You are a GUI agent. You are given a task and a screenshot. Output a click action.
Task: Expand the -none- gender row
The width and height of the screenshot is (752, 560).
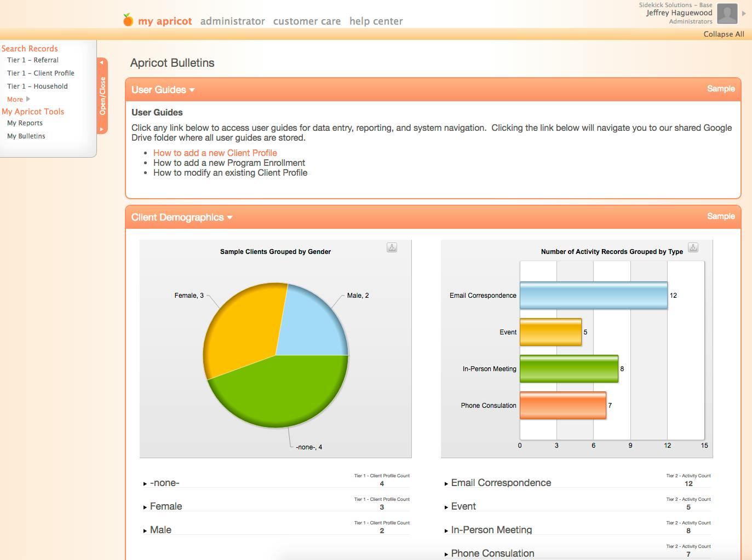point(145,484)
